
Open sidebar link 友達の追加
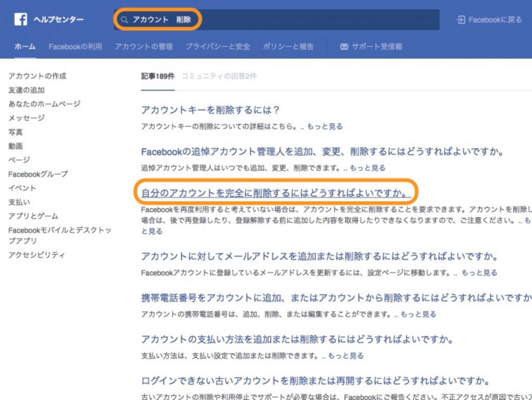tap(27, 90)
